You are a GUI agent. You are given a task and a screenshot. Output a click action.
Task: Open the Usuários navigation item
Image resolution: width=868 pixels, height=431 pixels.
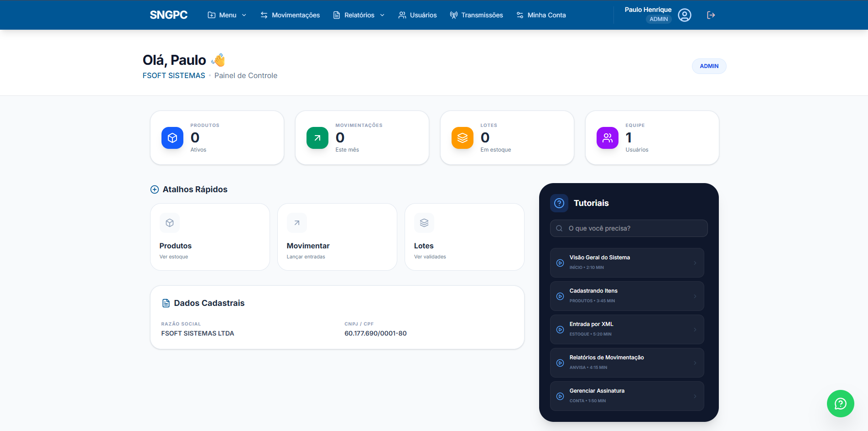click(417, 15)
